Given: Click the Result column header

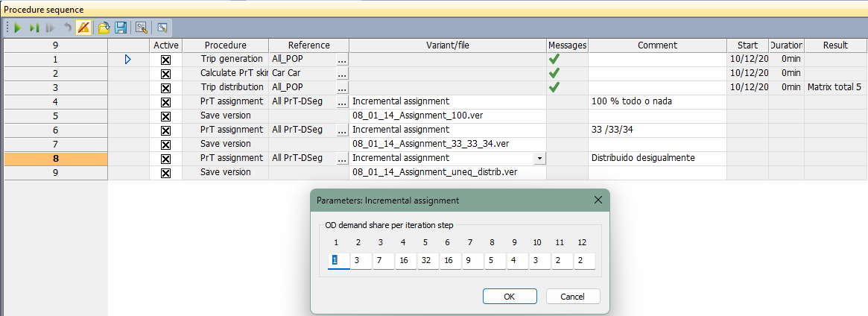Looking at the screenshot, I should coord(835,45).
